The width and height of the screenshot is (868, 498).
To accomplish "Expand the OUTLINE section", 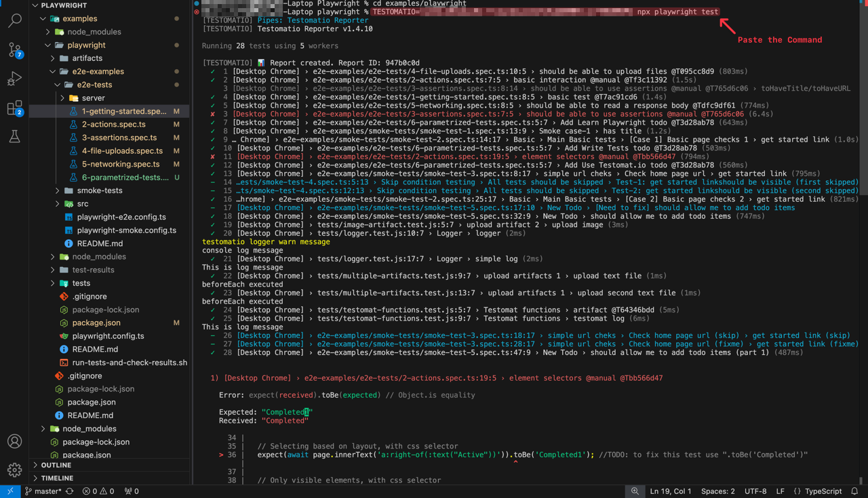I will pos(64,465).
